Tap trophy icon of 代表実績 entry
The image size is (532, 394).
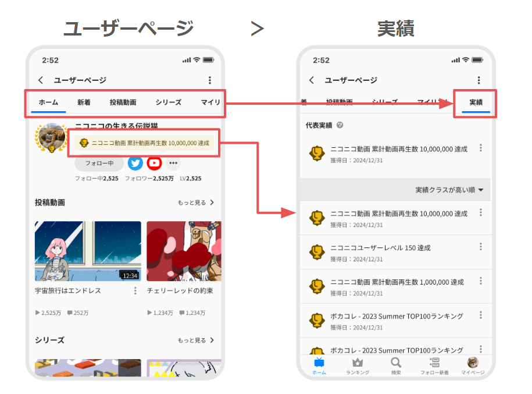coord(317,153)
